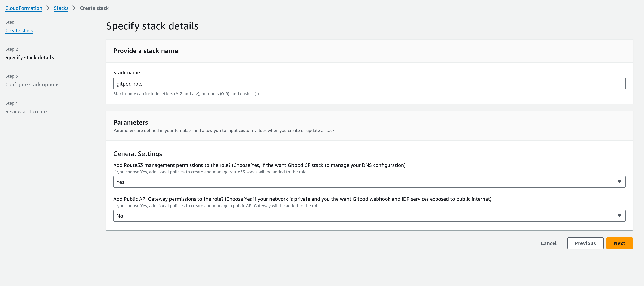This screenshot has height=286, width=644.
Task: Select Specify stack details step
Action: tap(30, 57)
